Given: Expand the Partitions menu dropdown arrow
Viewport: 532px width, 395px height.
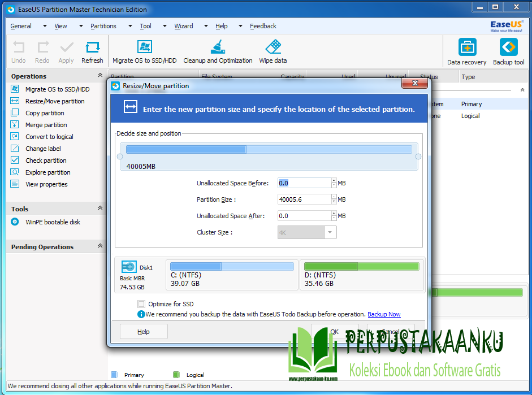Looking at the screenshot, I should 130,26.
